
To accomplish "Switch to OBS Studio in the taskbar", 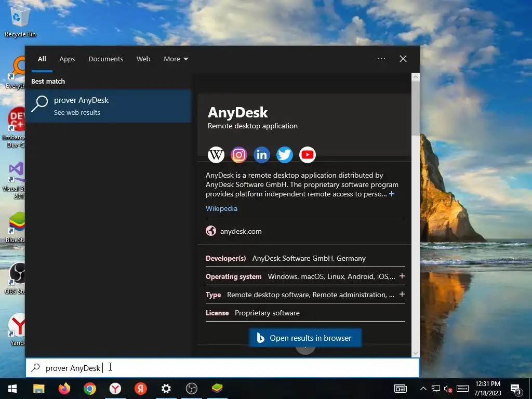I will tap(191, 389).
